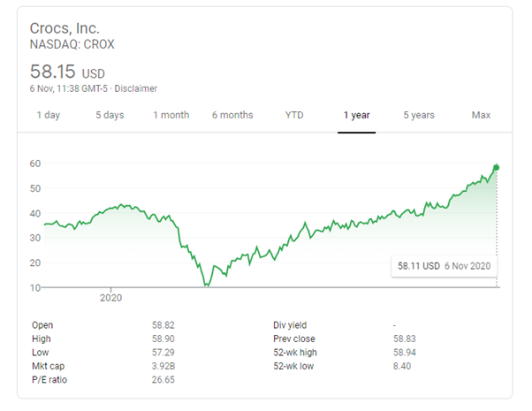Click the NASDAQ: CROX ticker text

pyautogui.click(x=72, y=43)
